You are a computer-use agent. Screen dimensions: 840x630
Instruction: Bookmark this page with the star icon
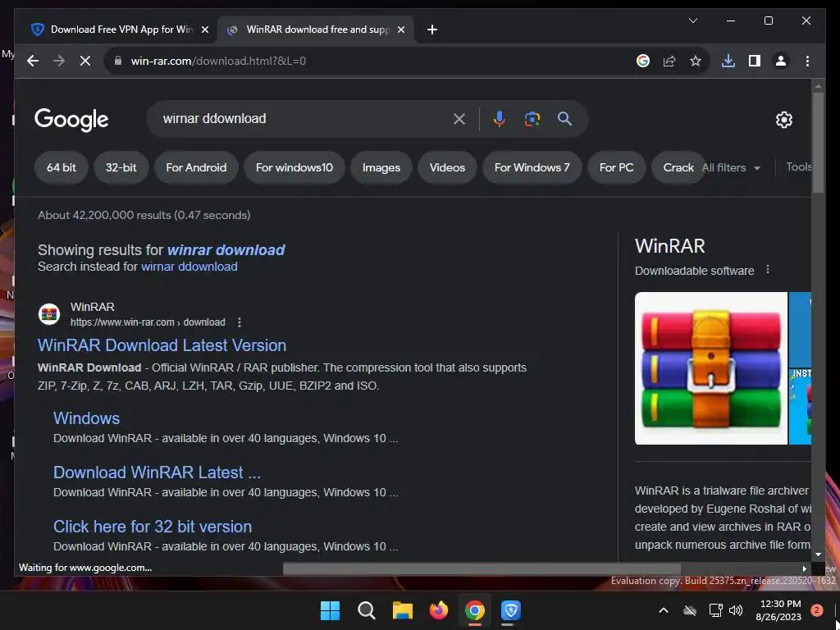(696, 61)
